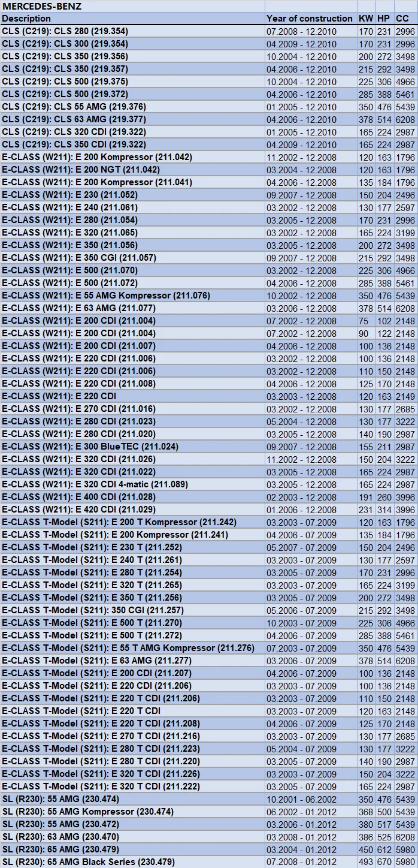The width and height of the screenshot is (418, 868).
Task: Select the W211 E 63 AMG (211.077) row
Action: coord(209,308)
